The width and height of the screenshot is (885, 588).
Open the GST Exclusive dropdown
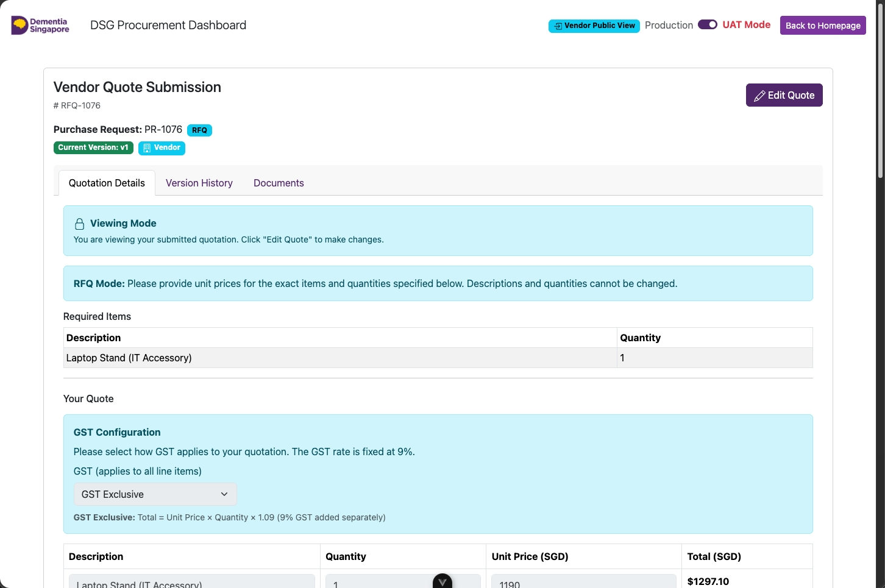tap(155, 494)
